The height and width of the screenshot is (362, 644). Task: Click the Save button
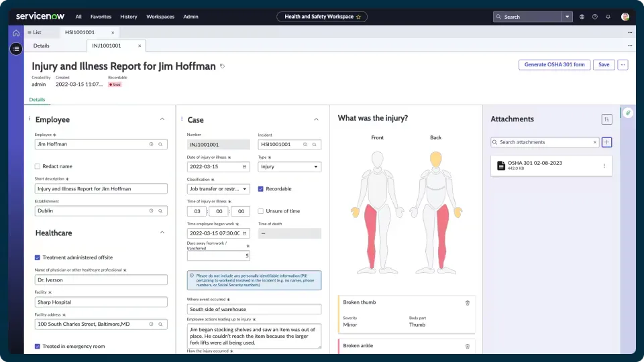tap(604, 64)
